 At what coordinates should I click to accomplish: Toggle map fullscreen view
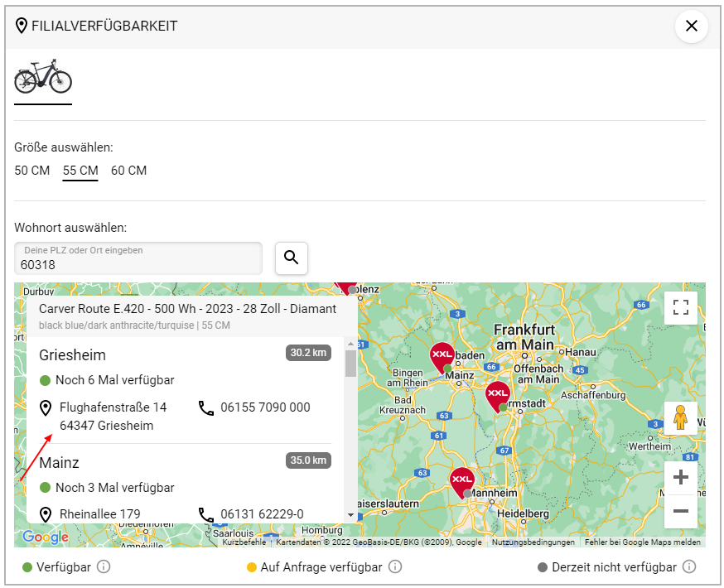[681, 307]
